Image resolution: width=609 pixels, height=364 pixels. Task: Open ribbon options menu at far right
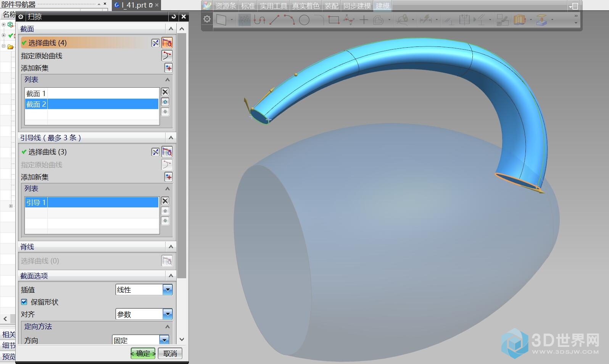point(574,6)
